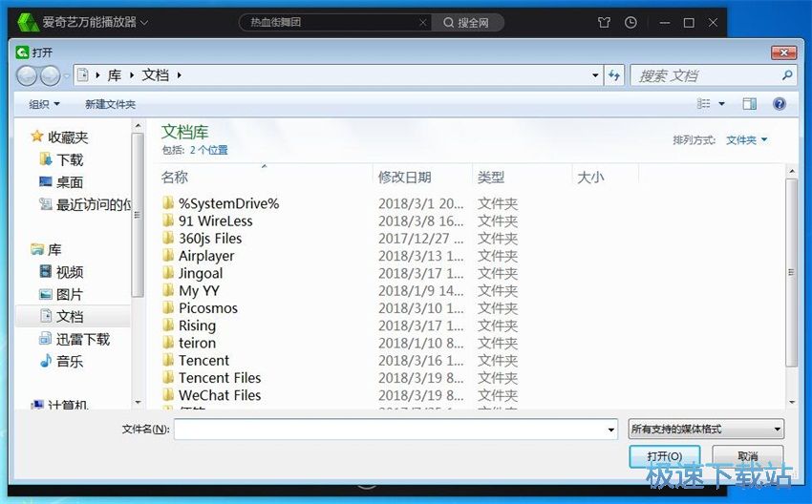Expand the view options dropdown arrow
812x504 pixels.
point(721,104)
